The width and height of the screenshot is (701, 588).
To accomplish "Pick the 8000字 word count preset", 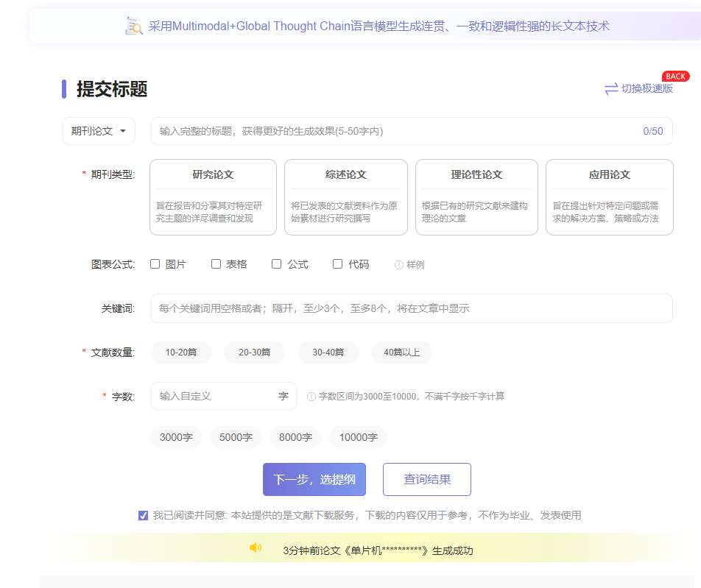I will (295, 437).
